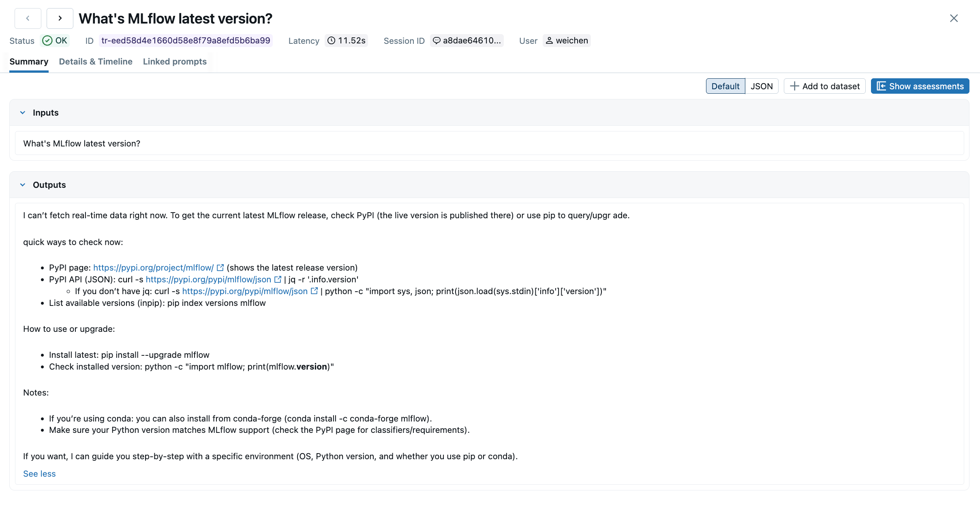Collapse the Outputs section
Viewport: 980px width, 529px height.
coord(23,185)
